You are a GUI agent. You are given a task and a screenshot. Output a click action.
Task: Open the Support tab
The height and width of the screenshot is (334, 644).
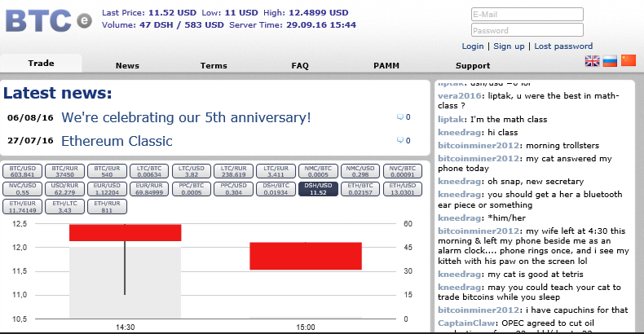point(473,66)
